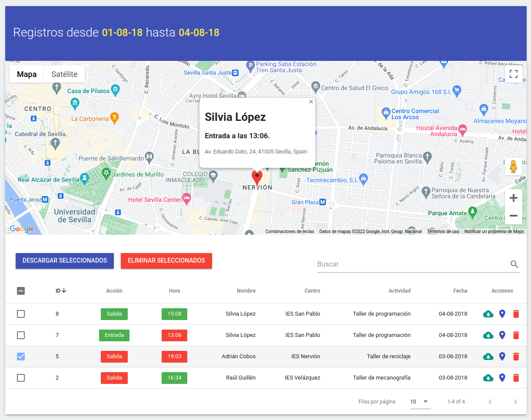Download record ID 7 with cloud icon

tap(488, 335)
